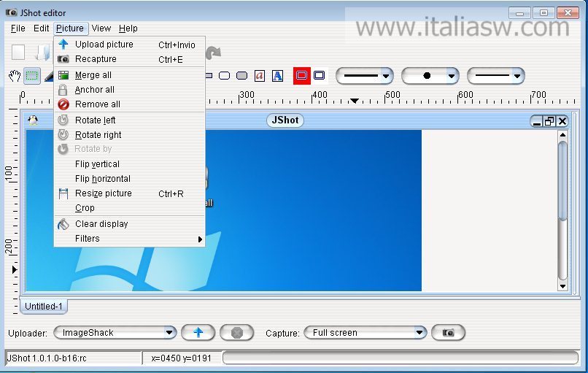Maximize the JShot editor window

coord(543,12)
